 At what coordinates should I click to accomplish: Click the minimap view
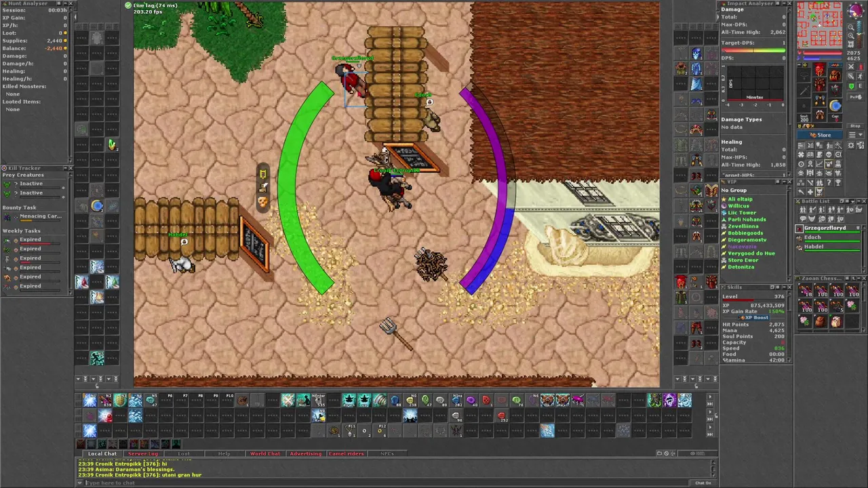(820, 24)
